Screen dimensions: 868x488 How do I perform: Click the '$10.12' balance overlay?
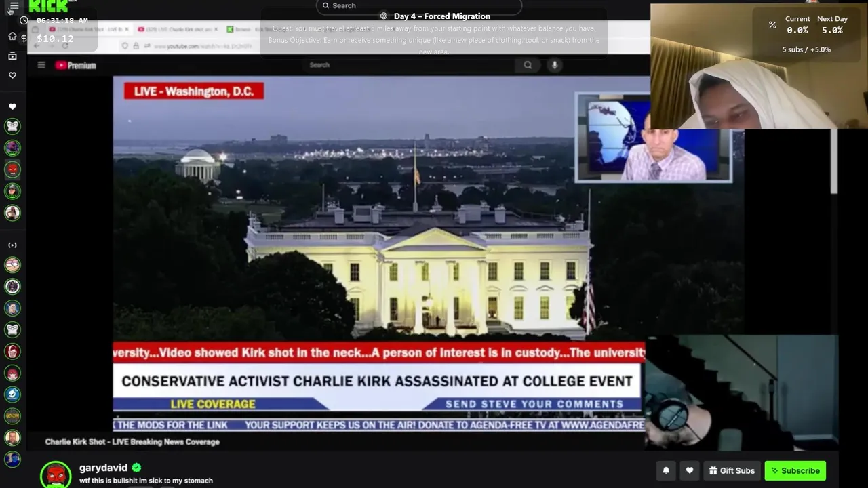(x=55, y=39)
